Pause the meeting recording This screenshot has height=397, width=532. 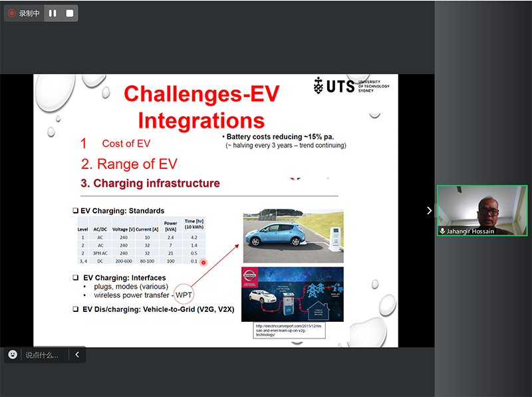[x=53, y=13]
